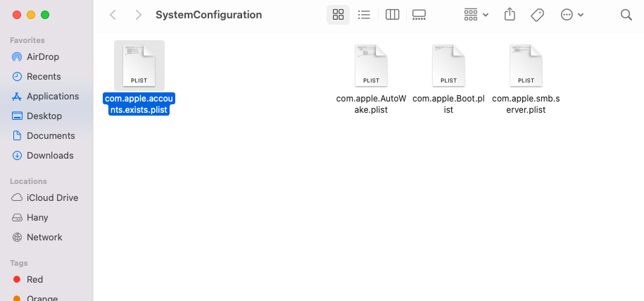Click the com.apple.accounts.exists.plist filename label
This screenshot has width=644, height=301.
(x=139, y=104)
